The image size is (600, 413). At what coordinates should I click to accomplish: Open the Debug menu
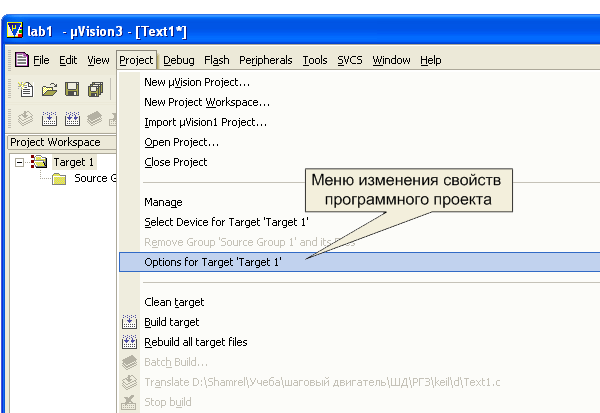(x=179, y=60)
